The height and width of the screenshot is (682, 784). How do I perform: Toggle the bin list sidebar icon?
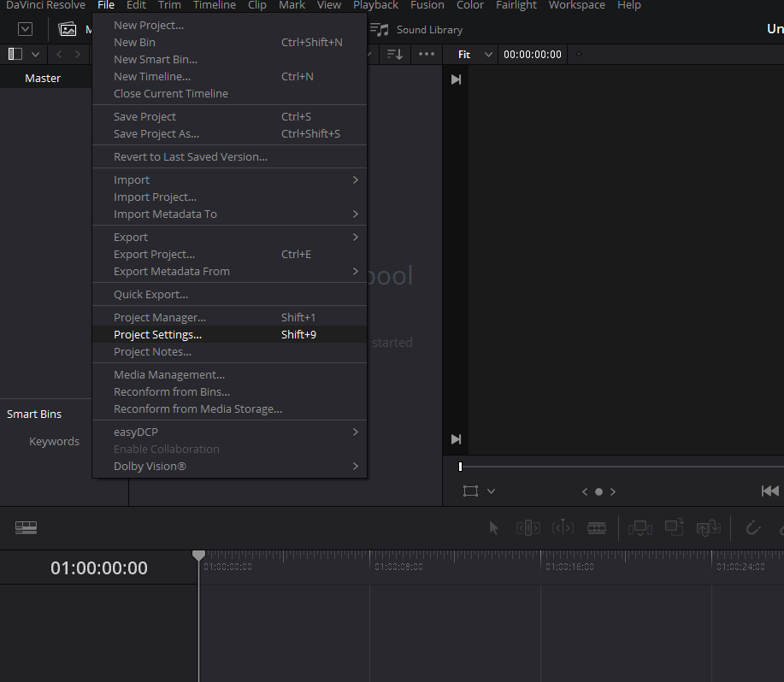(x=15, y=54)
